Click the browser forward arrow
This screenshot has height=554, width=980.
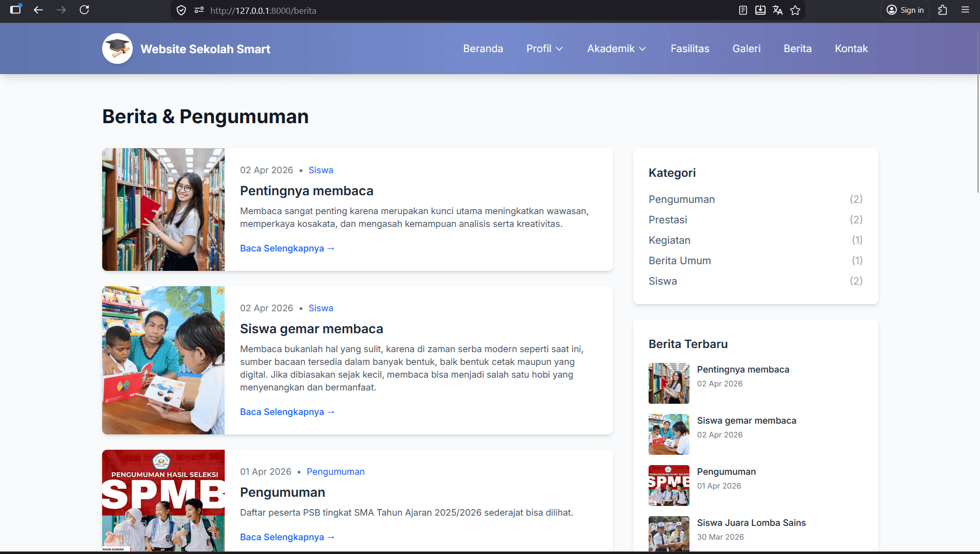click(61, 10)
